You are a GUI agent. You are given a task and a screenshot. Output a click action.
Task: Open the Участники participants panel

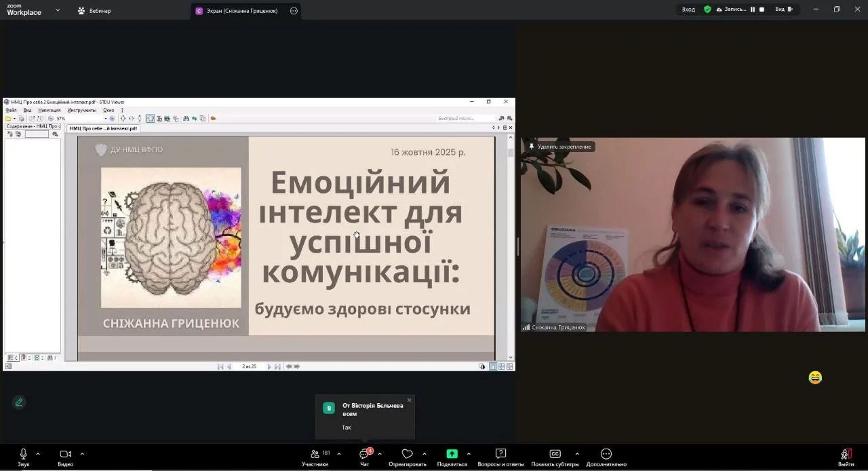pos(315,454)
